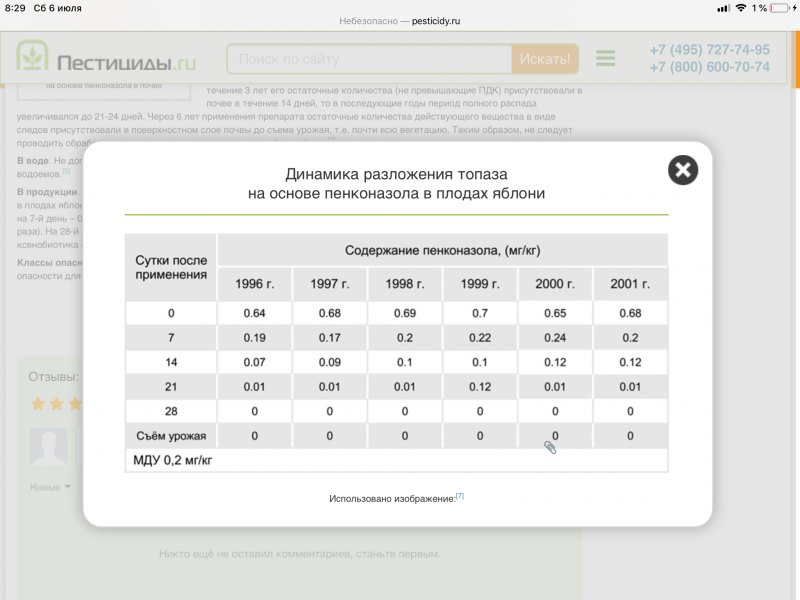Click the '28' day row label
This screenshot has height=600, width=800.
[x=171, y=411]
